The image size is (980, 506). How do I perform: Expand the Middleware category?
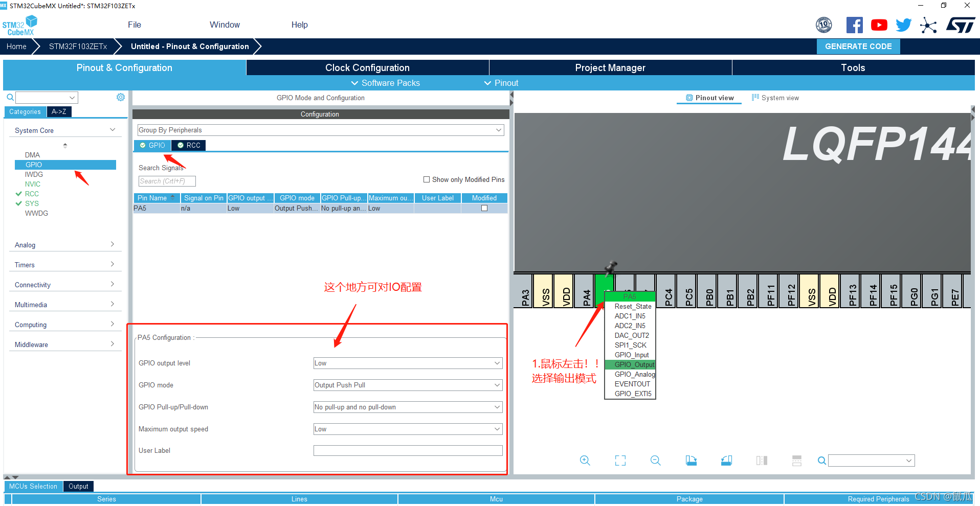(65, 344)
